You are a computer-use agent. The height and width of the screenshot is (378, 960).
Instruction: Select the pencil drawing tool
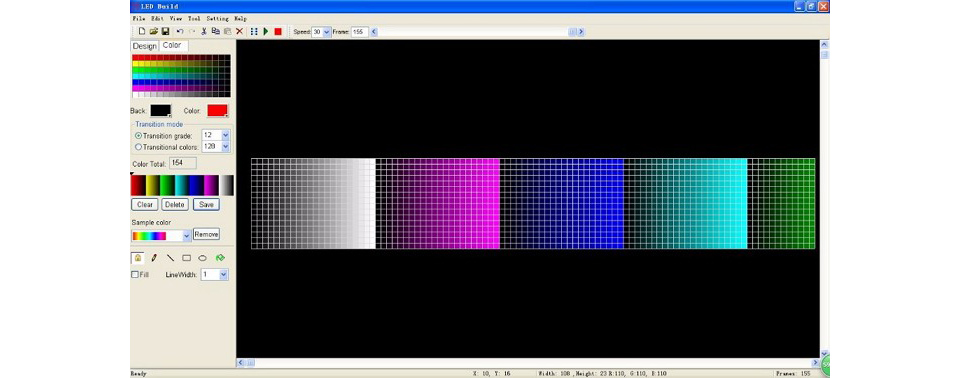[154, 258]
